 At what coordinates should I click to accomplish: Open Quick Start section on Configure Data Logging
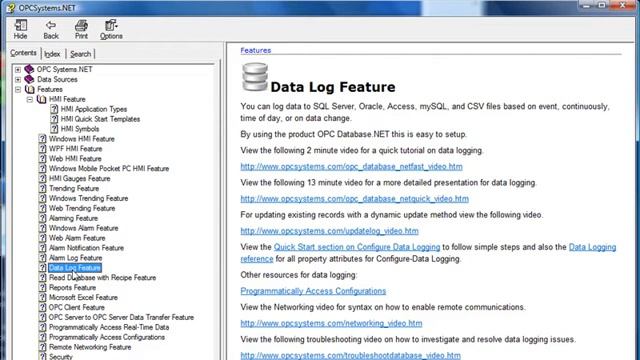pos(357,247)
